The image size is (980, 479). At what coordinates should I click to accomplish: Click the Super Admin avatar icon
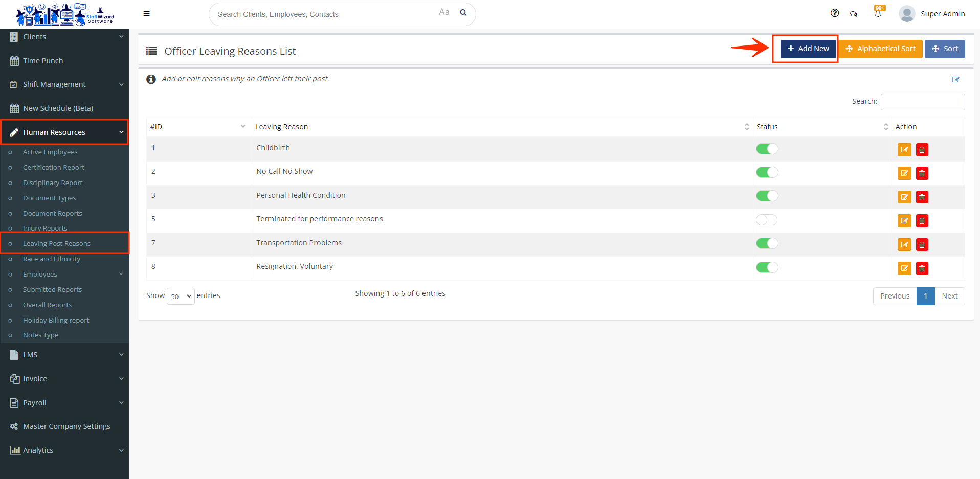[x=906, y=14]
